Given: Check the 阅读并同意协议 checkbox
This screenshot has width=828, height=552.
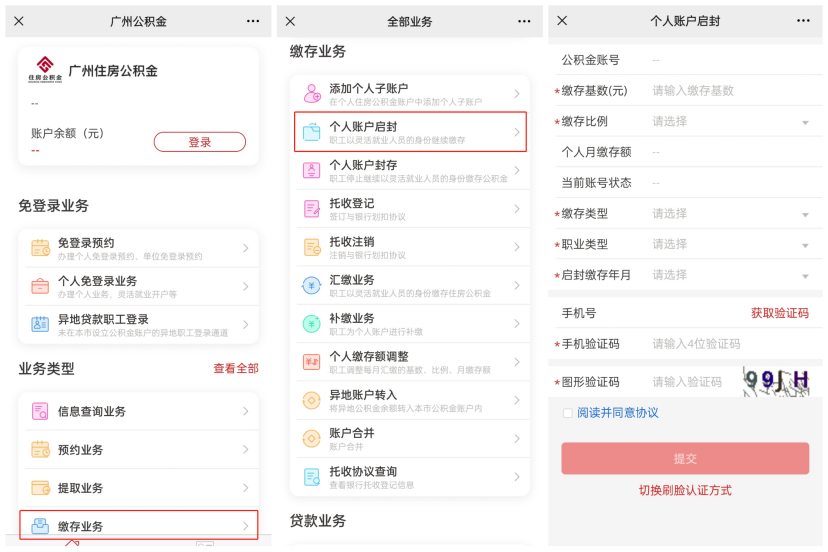Looking at the screenshot, I should pyautogui.click(x=568, y=413).
